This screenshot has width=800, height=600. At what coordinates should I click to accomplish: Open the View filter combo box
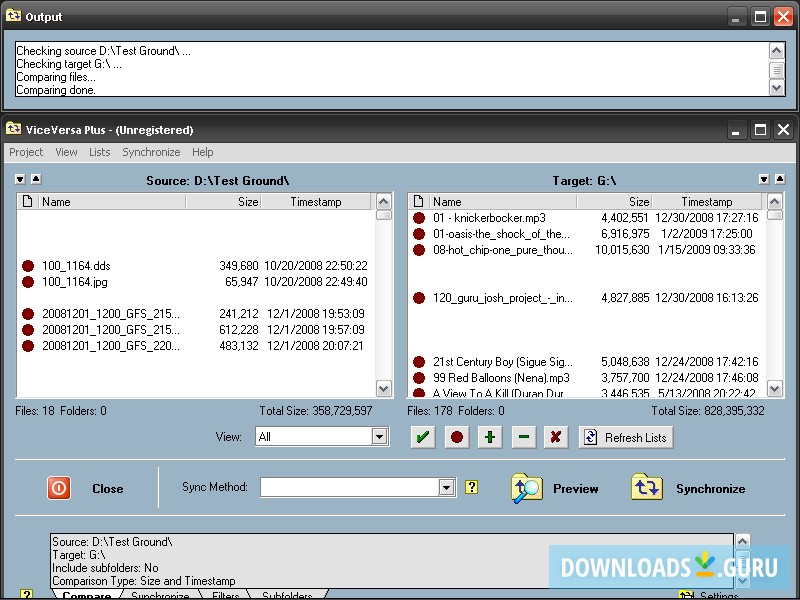pos(322,437)
